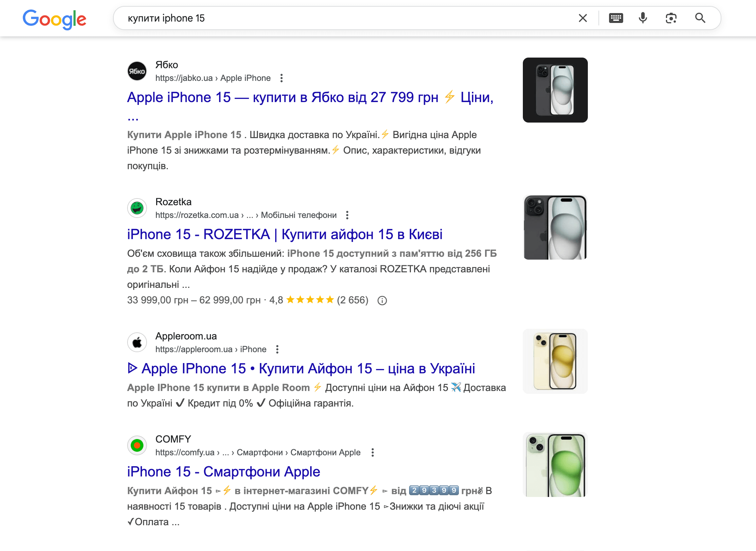The image size is (756, 551).
Task: Click the five-star rating on Rozetka result
Action: coord(310,300)
